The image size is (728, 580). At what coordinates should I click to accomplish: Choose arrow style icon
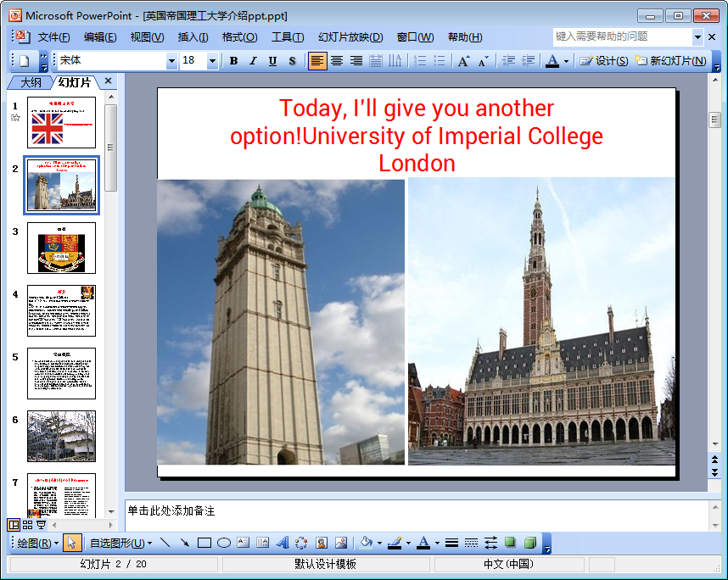point(490,543)
